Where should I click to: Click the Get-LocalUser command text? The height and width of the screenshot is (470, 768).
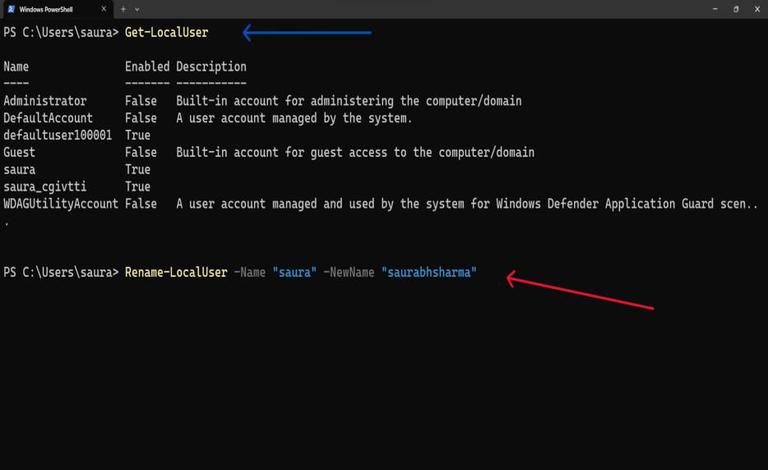[x=167, y=33]
